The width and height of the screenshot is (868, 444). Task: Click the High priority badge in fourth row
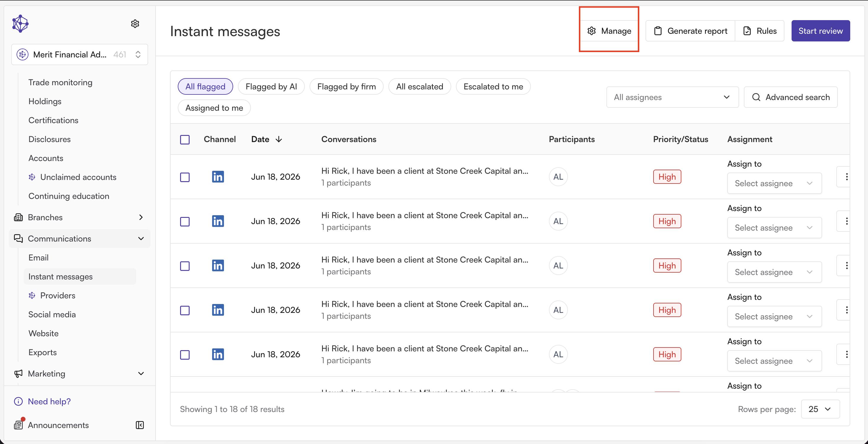(667, 310)
